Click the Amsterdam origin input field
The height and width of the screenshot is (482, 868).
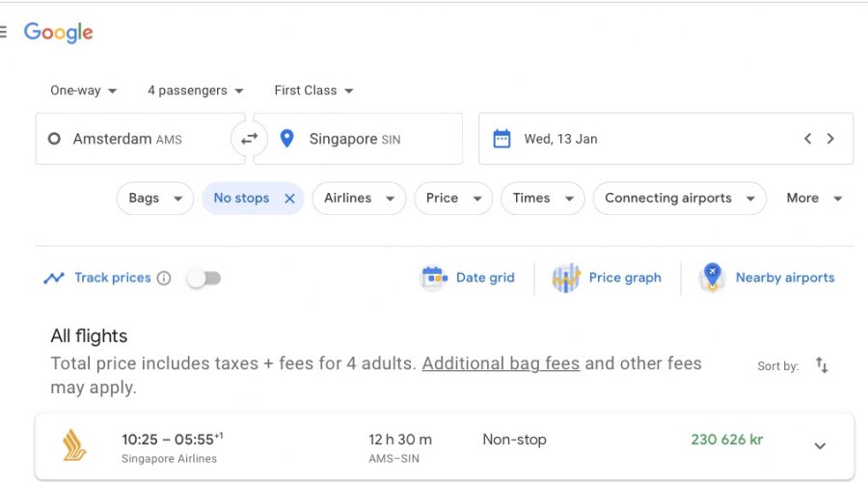[133, 139]
